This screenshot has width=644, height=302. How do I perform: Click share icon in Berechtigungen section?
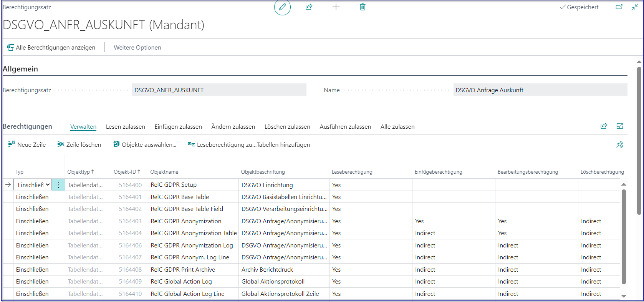click(x=604, y=126)
